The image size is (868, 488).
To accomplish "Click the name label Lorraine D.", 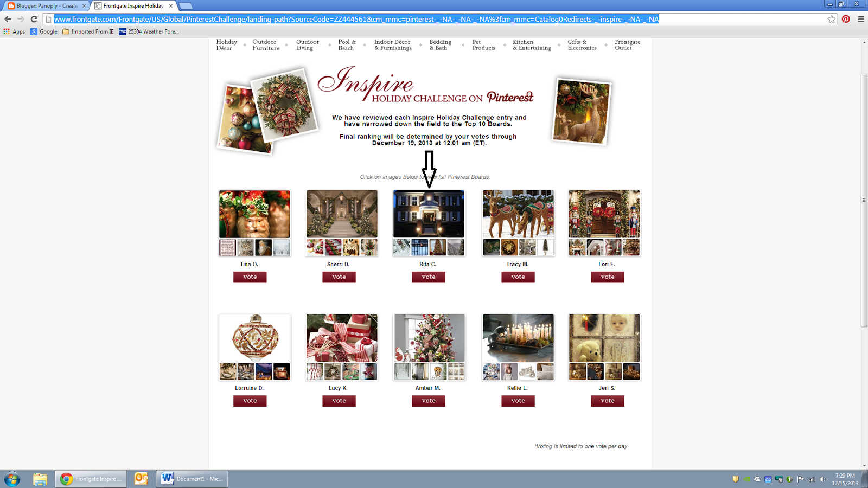I will (x=250, y=388).
